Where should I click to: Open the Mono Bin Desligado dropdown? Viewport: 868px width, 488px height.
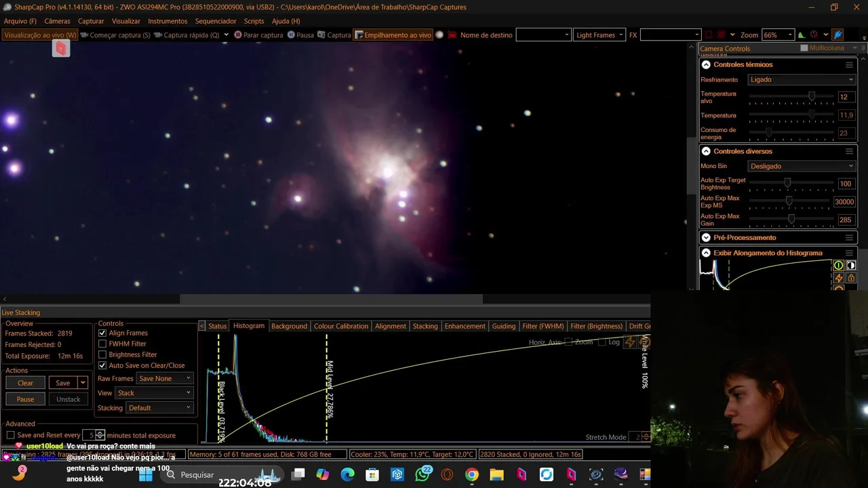(802, 166)
